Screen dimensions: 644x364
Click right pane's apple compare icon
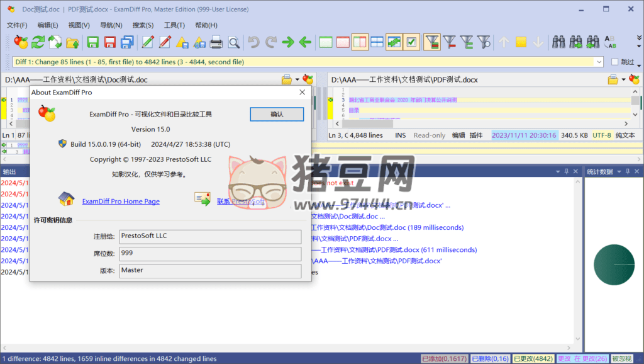634,79
